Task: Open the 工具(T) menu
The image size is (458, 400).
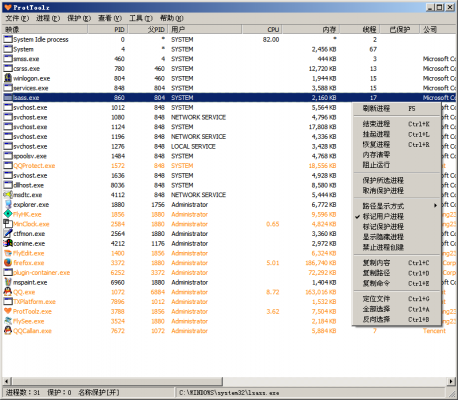Action: click(141, 18)
